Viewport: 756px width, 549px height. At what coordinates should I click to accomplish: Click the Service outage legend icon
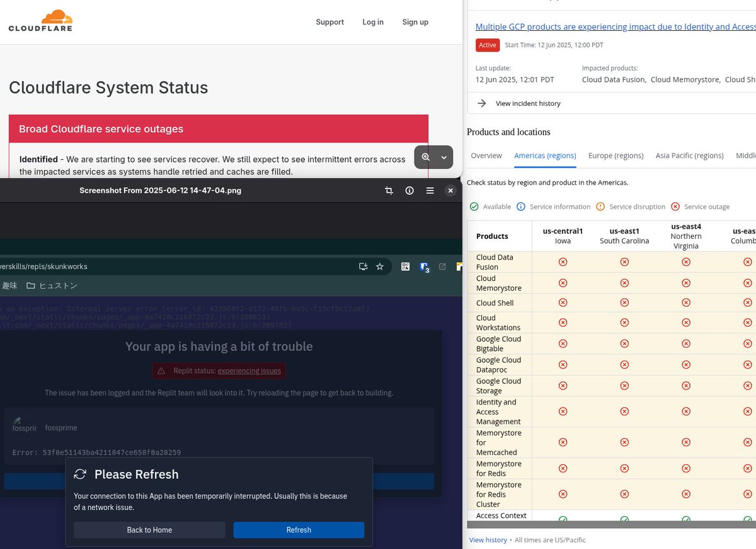pos(675,207)
